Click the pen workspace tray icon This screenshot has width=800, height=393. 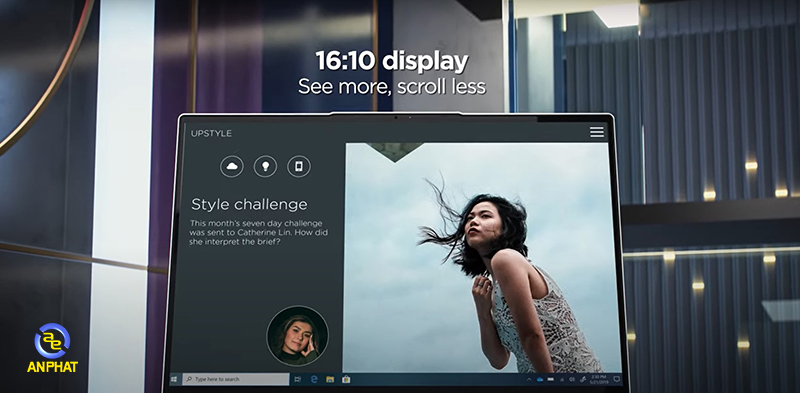[x=583, y=380]
